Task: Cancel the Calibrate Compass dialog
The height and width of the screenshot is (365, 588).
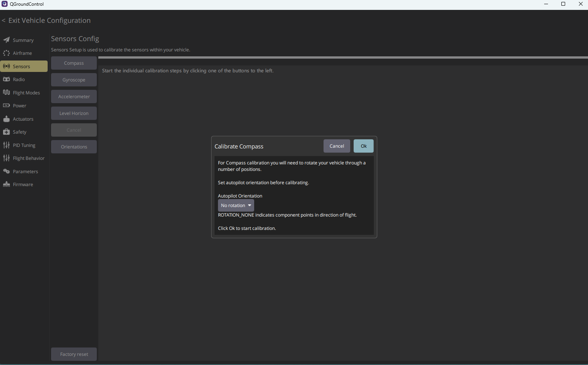Action: tap(337, 146)
